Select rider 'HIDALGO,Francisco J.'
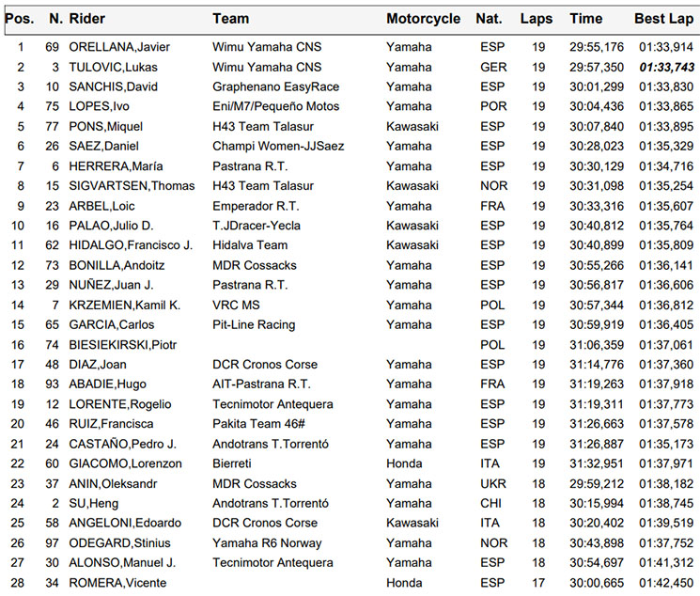Image resolution: width=700 pixels, height=596 pixels. pos(131,245)
